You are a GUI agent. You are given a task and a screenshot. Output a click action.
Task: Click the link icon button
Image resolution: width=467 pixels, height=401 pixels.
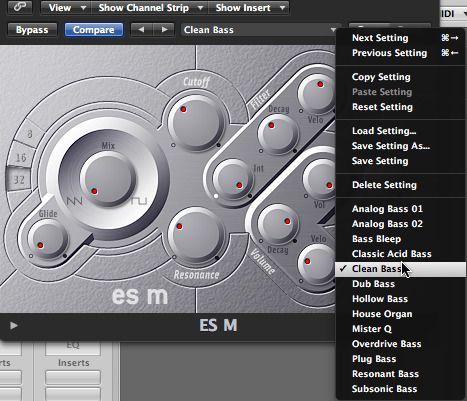point(20,7)
